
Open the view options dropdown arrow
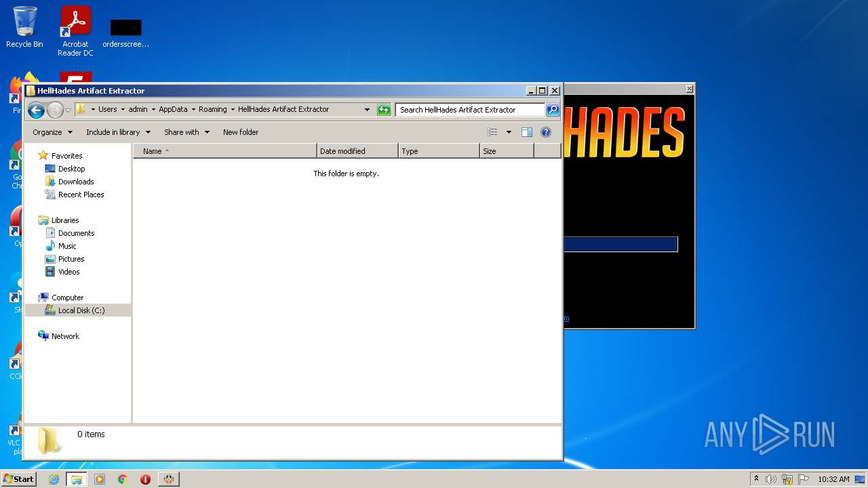click(x=509, y=132)
